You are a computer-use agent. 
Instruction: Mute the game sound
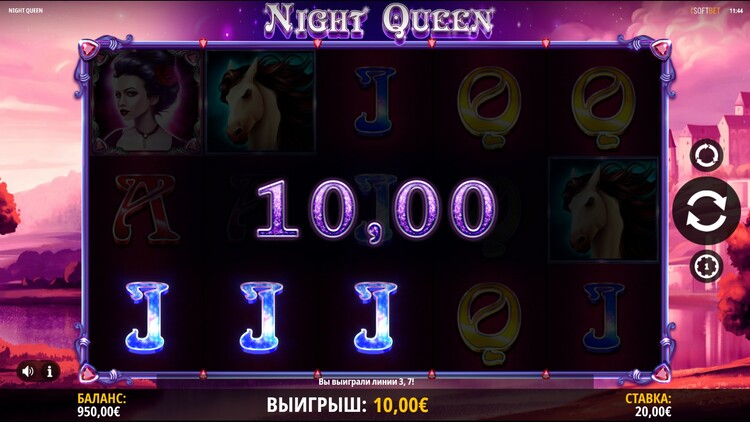pos(28,371)
